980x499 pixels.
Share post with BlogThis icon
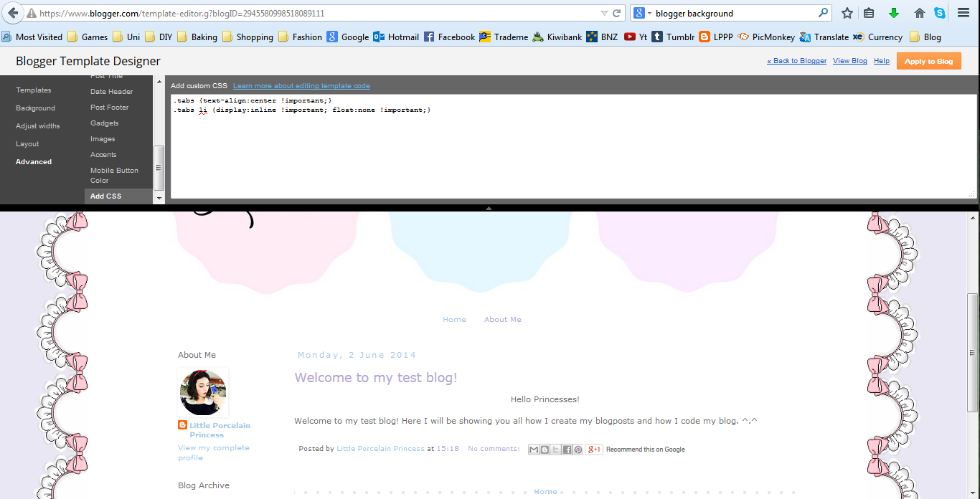tap(545, 450)
